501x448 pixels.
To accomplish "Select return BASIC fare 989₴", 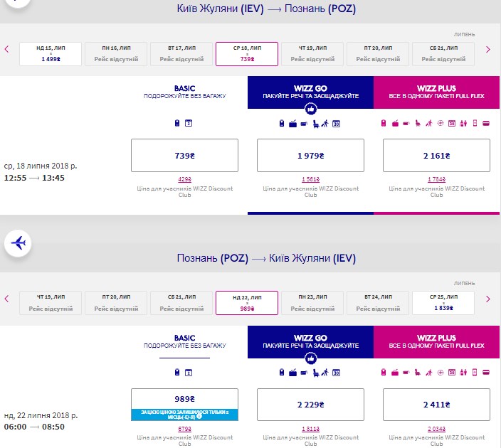I will tap(185, 399).
